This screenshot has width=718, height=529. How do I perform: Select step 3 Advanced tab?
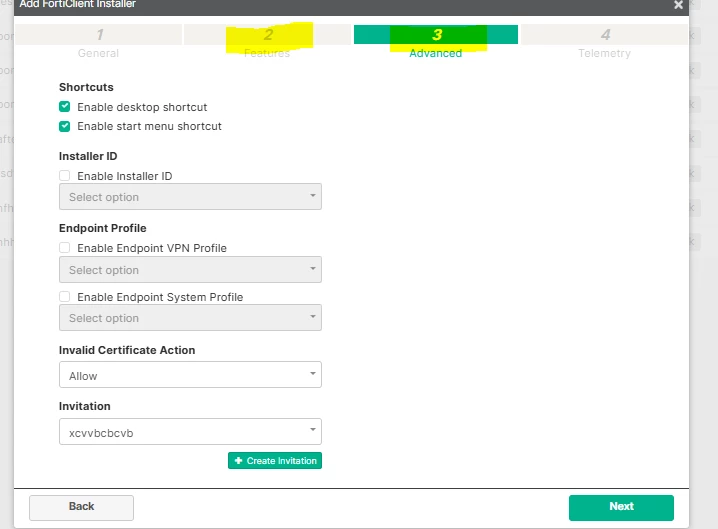pos(435,42)
